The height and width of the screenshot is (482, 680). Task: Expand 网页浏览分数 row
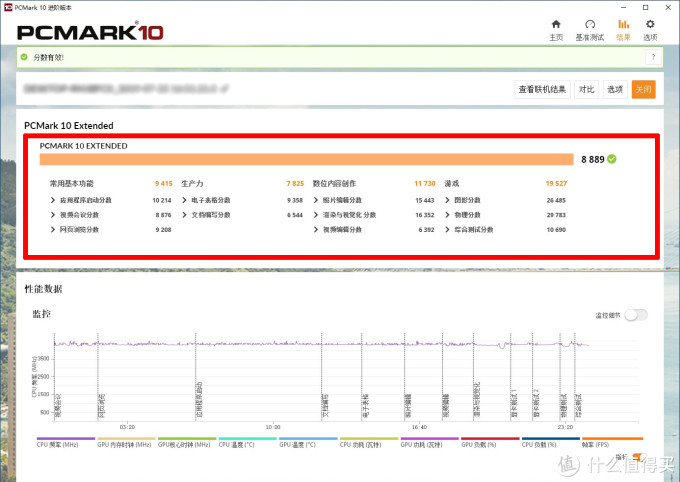(x=52, y=230)
